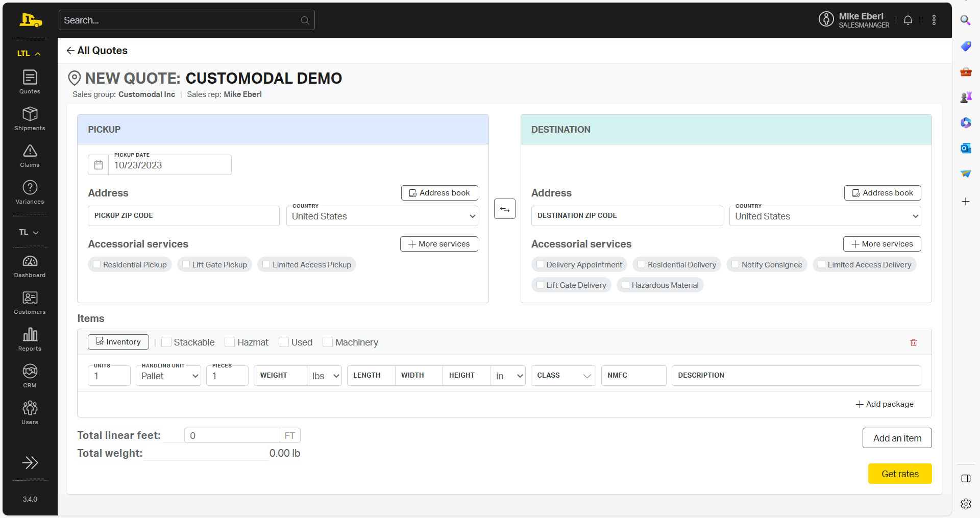Open CRM section
The height and width of the screenshot is (518, 980).
point(30,377)
